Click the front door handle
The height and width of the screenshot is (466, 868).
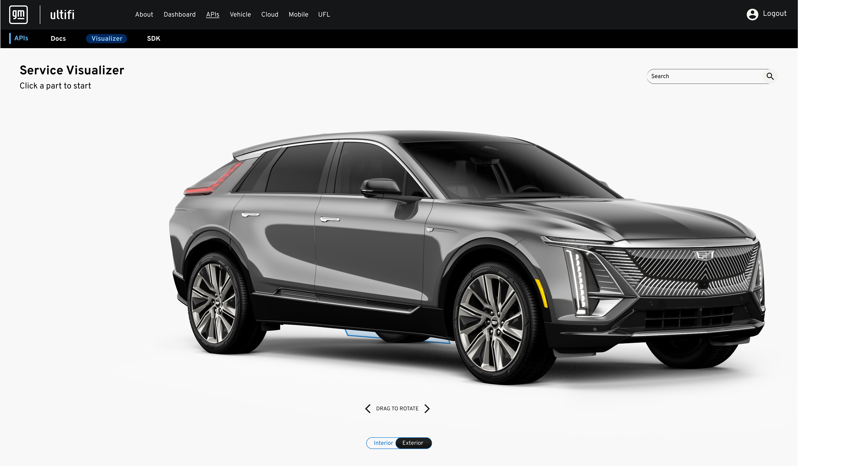[x=330, y=219]
